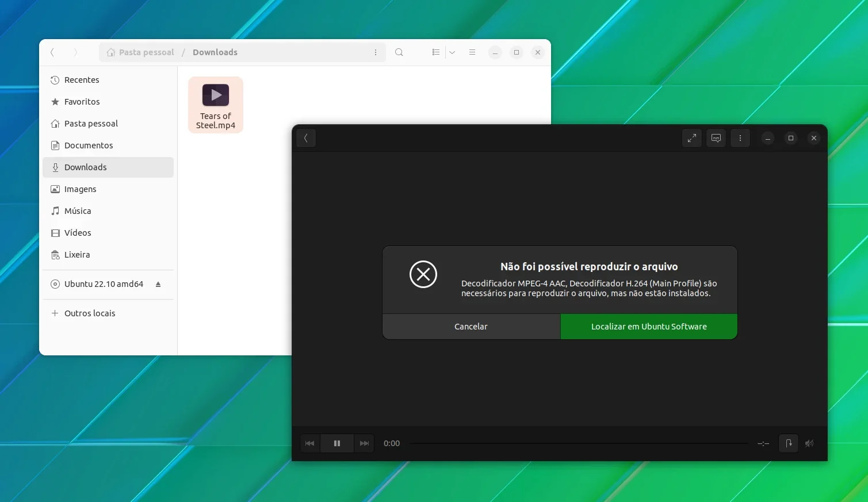Screen dimensions: 868x502
Task: Open the video player's three-dot menu
Action: click(x=740, y=138)
